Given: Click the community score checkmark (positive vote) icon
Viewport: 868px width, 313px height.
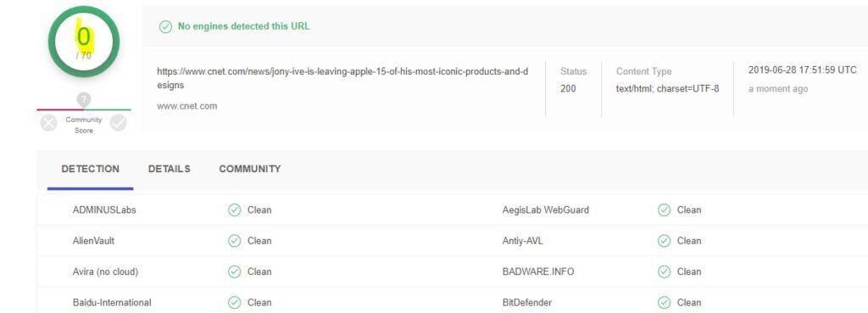Looking at the screenshot, I should 119,123.
